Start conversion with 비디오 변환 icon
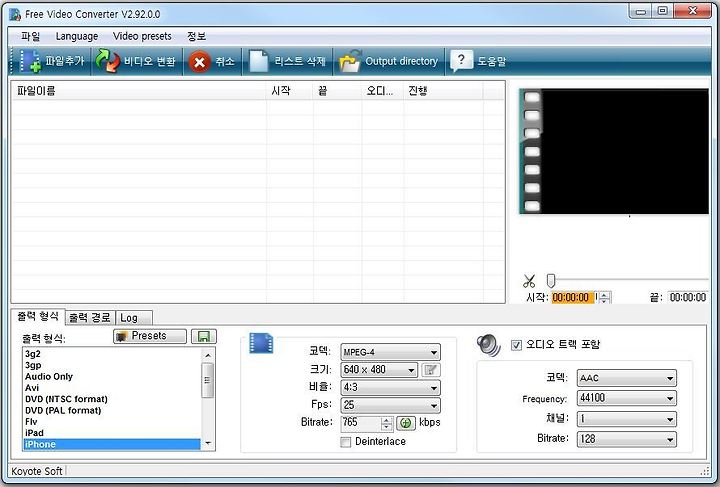 click(107, 61)
